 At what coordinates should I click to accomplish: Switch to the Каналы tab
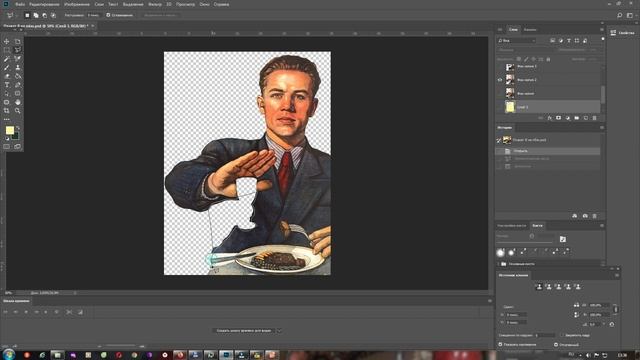530,29
